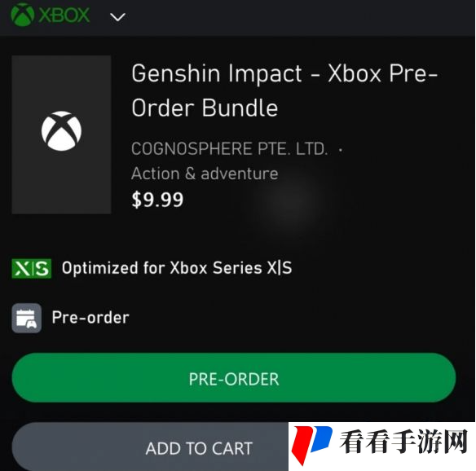Click the $9.99 price label

(x=157, y=200)
